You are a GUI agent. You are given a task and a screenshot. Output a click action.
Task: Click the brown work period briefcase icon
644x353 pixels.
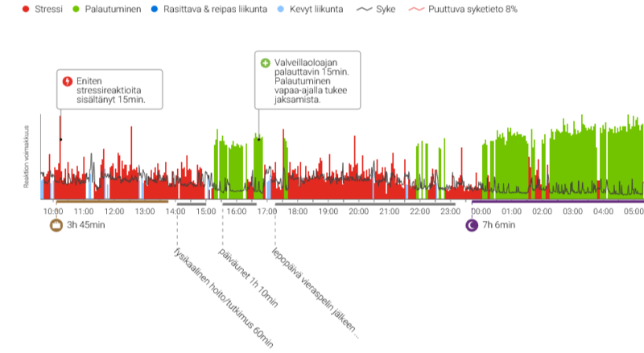[56, 225]
